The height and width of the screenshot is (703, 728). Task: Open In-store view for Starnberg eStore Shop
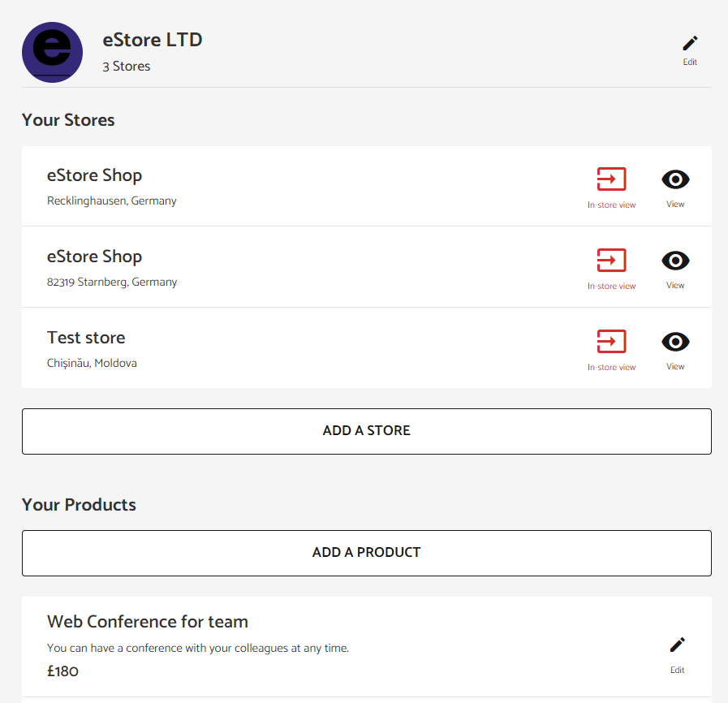pyautogui.click(x=611, y=269)
